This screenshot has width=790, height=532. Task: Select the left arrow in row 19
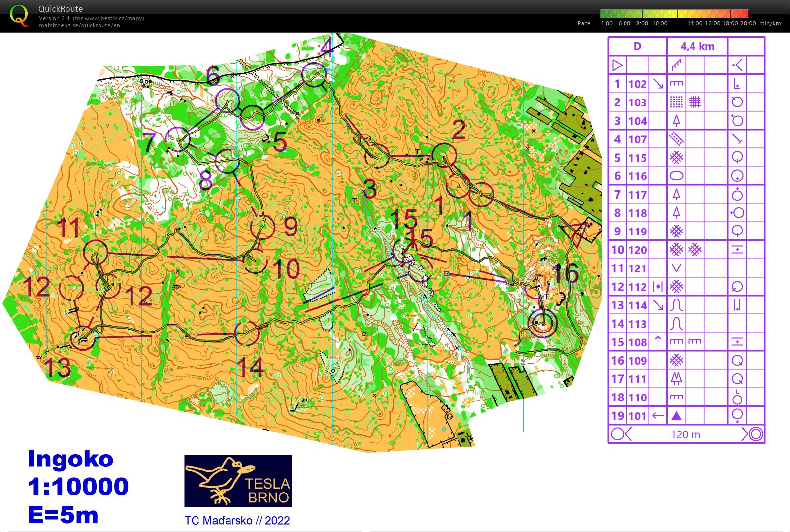pos(658,416)
